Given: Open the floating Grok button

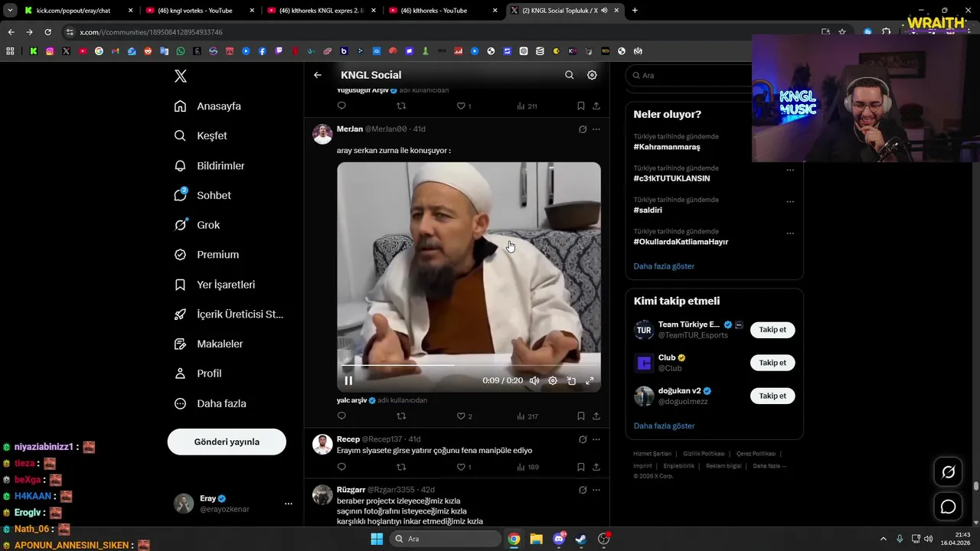Looking at the screenshot, I should 948,472.
